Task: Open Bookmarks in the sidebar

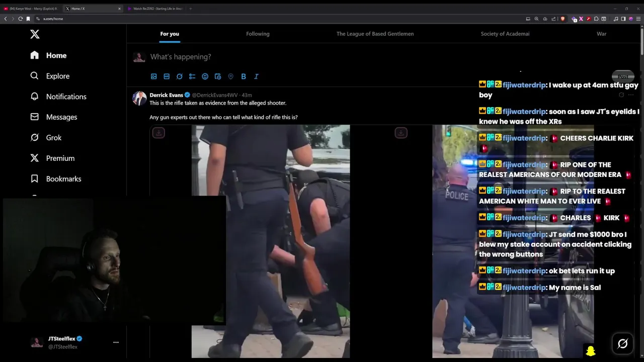Action: [55, 179]
